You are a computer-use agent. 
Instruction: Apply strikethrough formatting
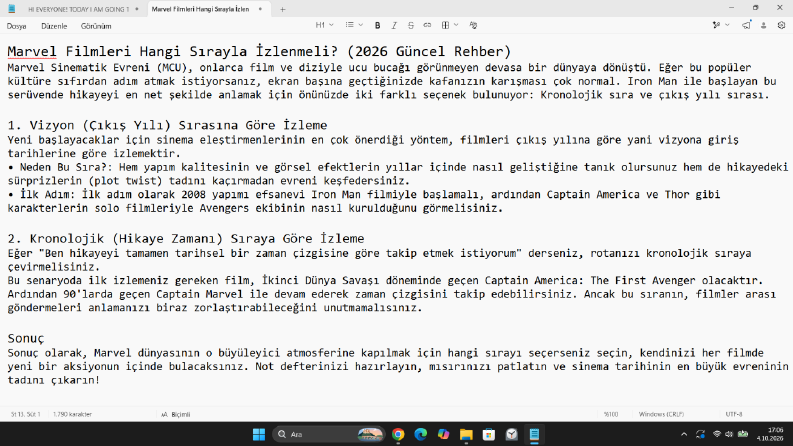(x=411, y=25)
